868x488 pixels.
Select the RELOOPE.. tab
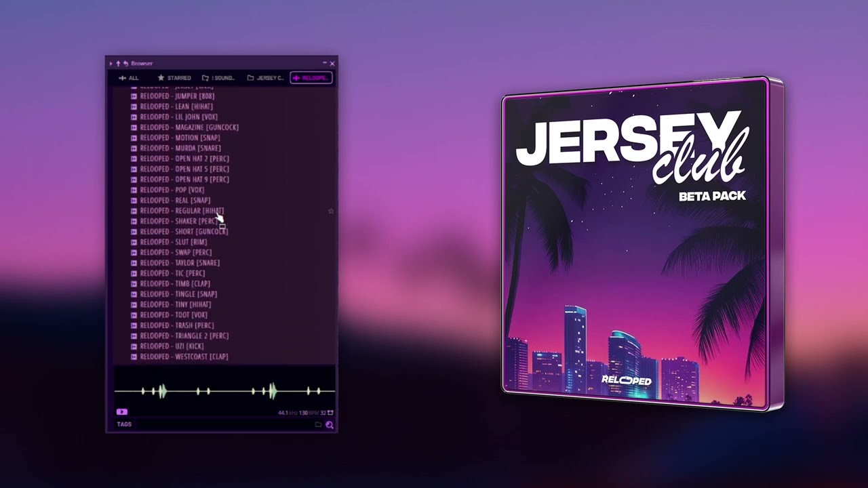pos(311,78)
